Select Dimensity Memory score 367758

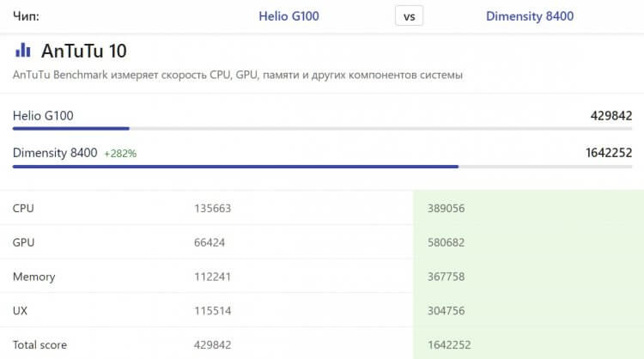[446, 277]
